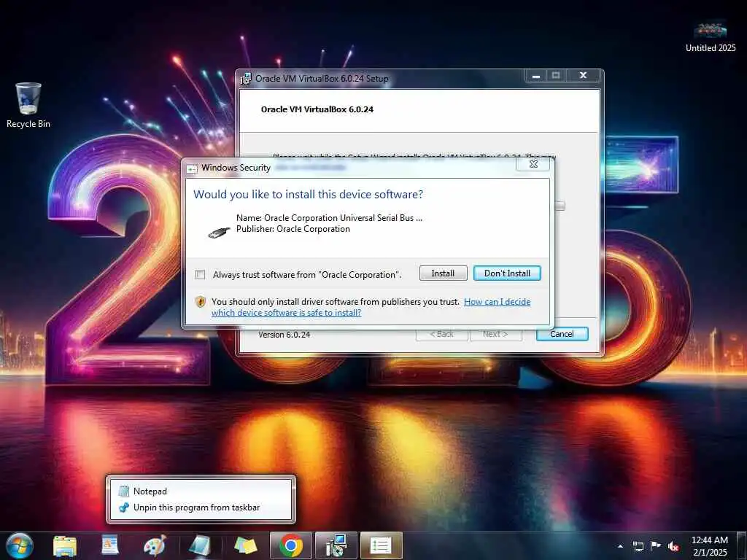Minimize the VirtualBox Setup window

[536, 76]
